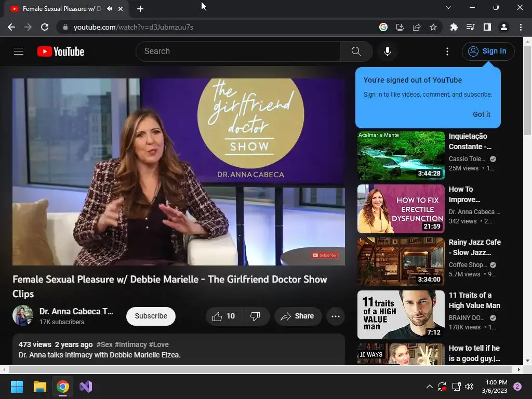Viewport: 532px width, 399px height.
Task: Click the scroll-down arrow of the page scrollbar
Action: pos(527,361)
